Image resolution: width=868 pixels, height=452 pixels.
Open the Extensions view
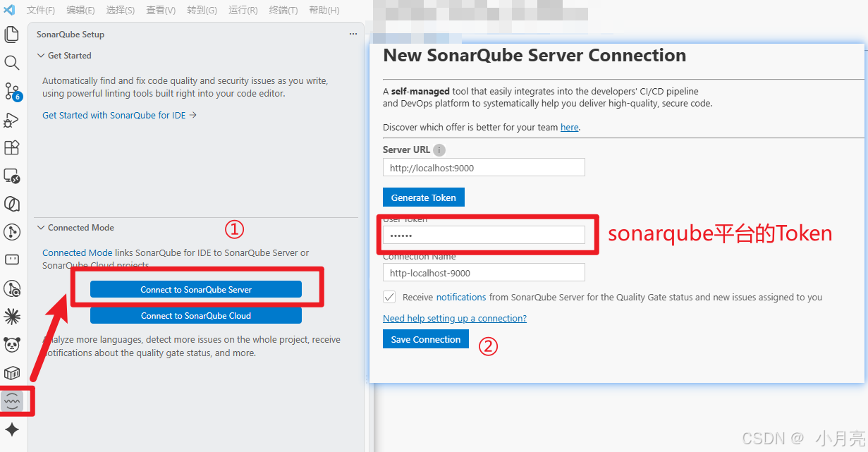pyautogui.click(x=12, y=147)
